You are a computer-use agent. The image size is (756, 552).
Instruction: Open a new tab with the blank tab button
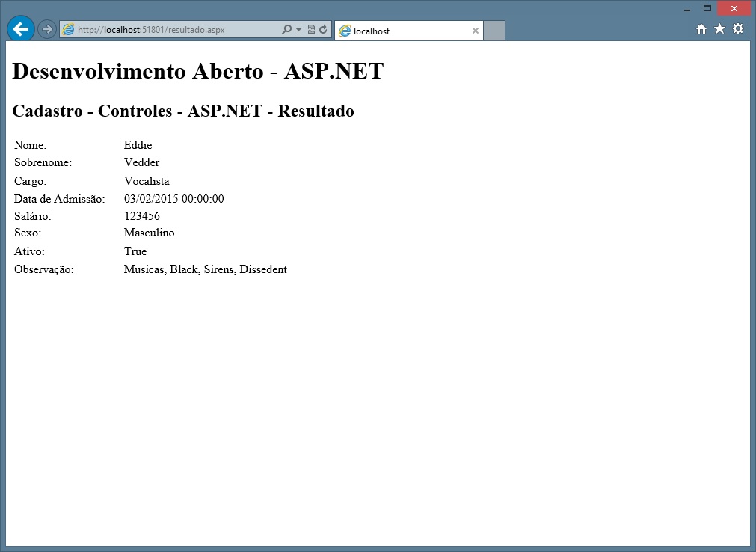pos(494,31)
